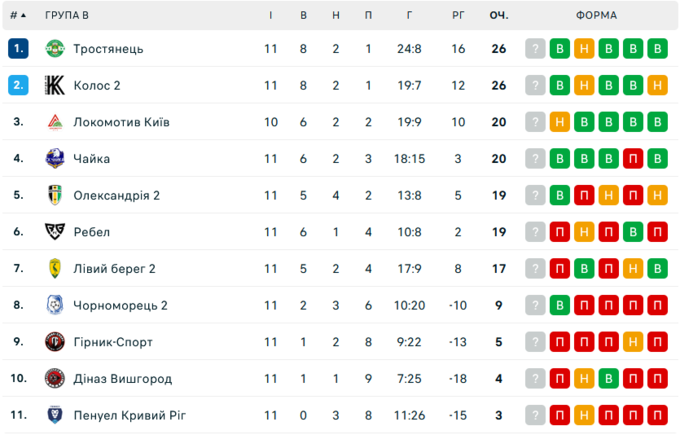Screen dimensions: 680x435
Task: Click Колос 2's latest orange draw badge
Action: tap(657, 85)
